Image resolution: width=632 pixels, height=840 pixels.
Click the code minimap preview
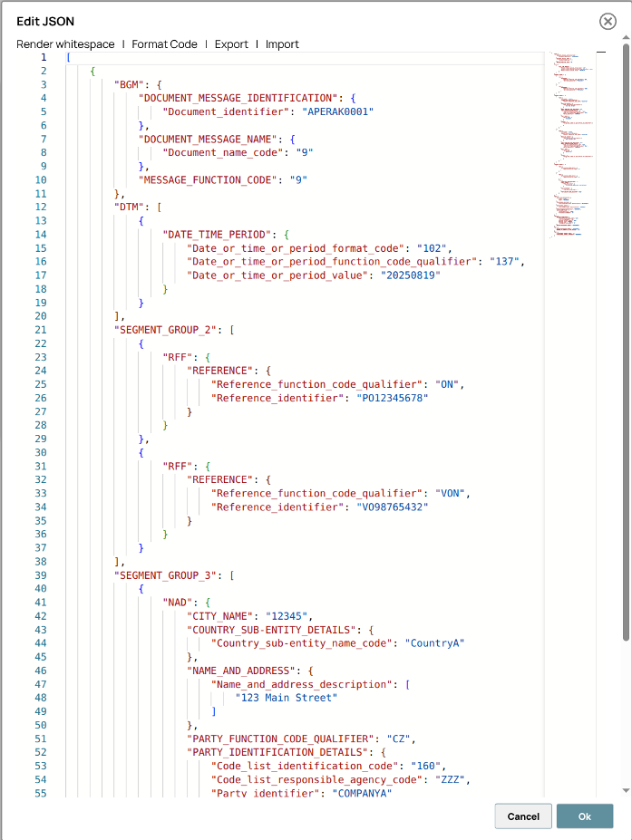coord(573,145)
